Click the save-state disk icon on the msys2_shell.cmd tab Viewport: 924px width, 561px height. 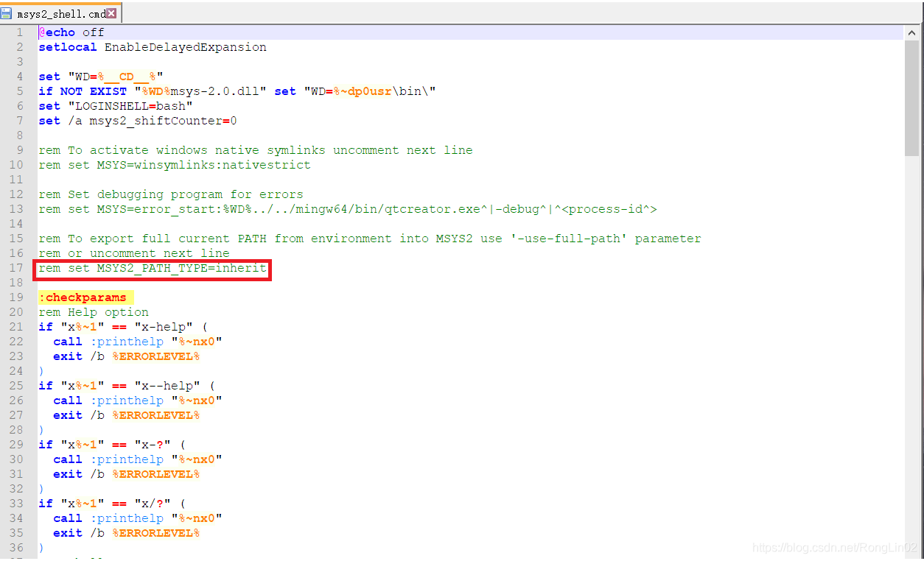pos(7,13)
